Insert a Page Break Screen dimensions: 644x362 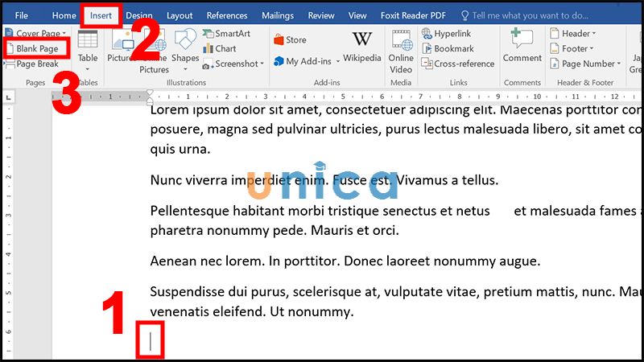(32, 64)
